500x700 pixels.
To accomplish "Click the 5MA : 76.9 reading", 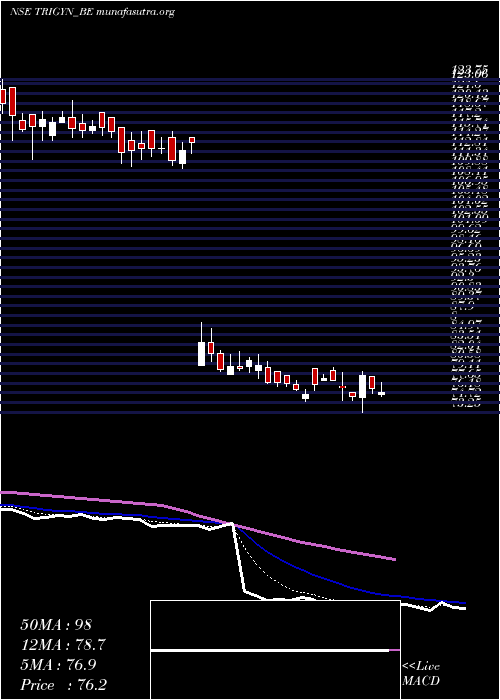I will (x=59, y=665).
